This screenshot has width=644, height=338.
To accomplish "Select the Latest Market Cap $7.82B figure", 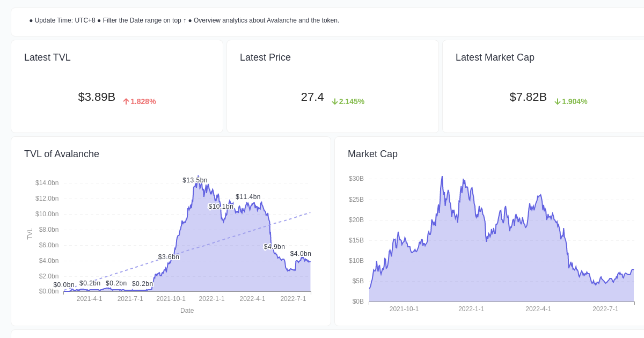I will pos(528,97).
